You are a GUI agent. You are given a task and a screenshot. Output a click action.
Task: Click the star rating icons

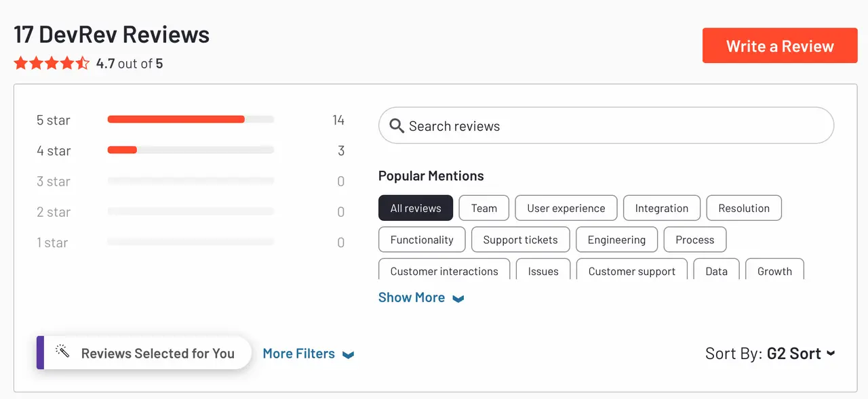pyautogui.click(x=52, y=64)
